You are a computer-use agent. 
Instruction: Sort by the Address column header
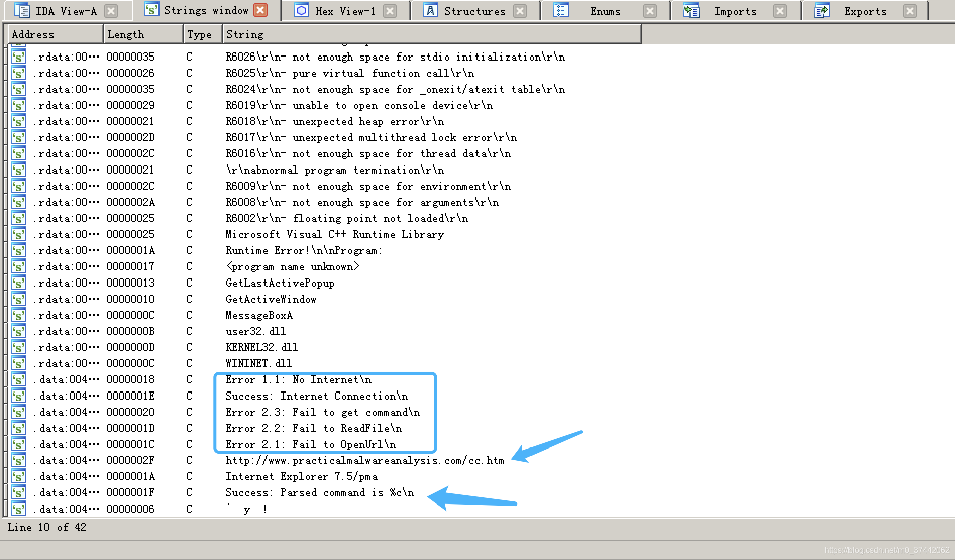[56, 34]
